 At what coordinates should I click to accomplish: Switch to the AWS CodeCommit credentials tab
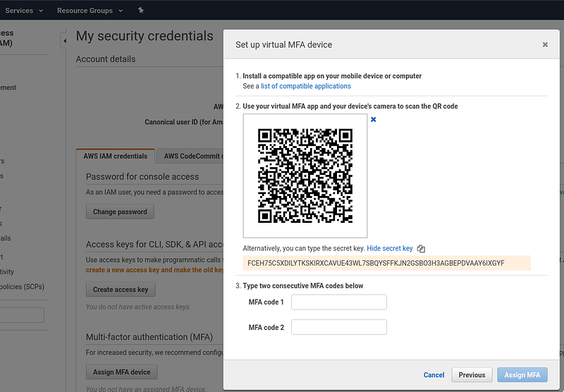coord(190,156)
